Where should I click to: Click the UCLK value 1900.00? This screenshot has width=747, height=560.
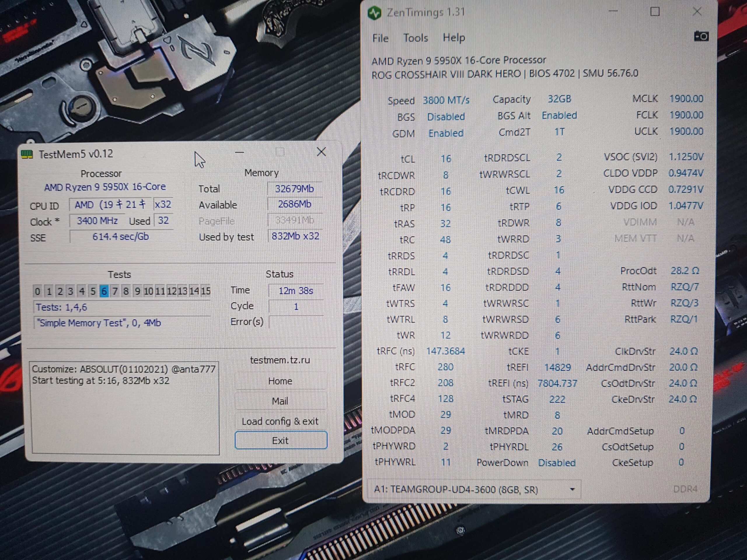[x=686, y=131]
